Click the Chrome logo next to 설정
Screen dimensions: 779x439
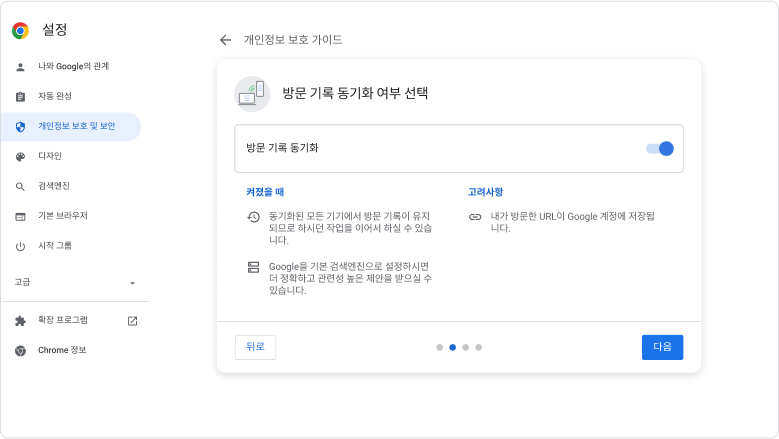click(x=20, y=30)
